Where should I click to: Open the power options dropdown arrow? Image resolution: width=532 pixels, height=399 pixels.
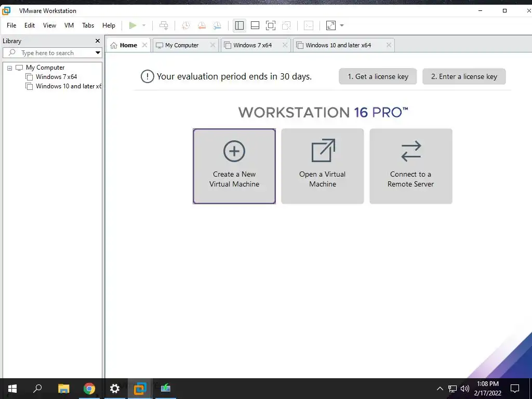tap(144, 25)
